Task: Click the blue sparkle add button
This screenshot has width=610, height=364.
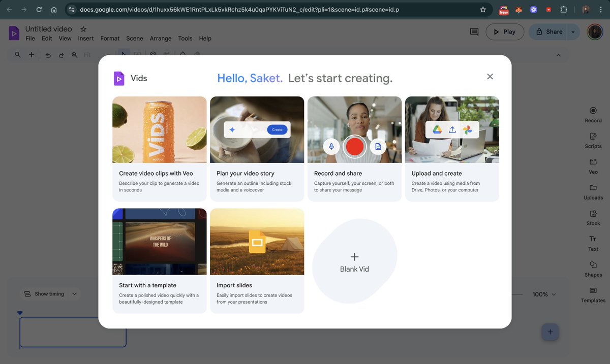Action: (550, 332)
